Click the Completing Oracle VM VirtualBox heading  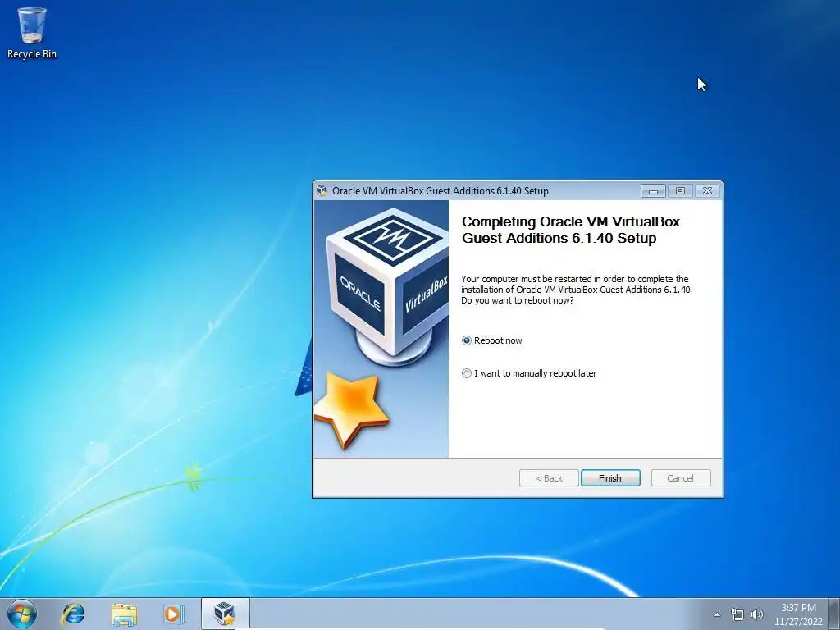click(x=571, y=230)
